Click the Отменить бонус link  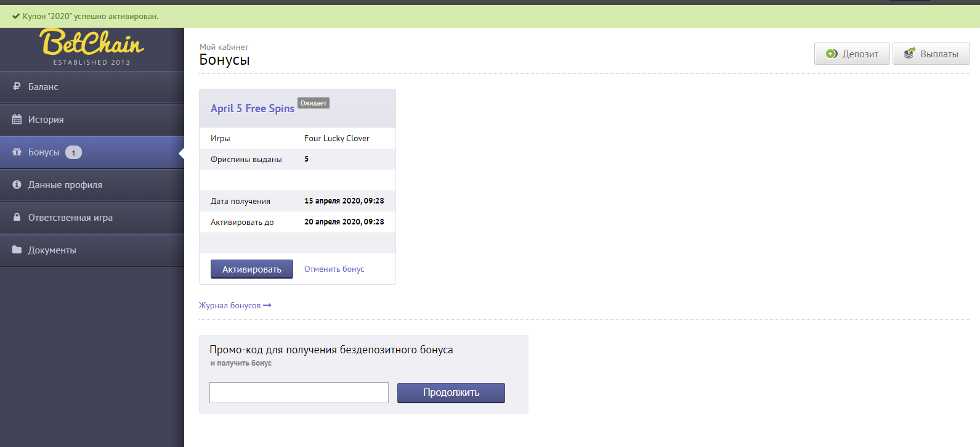(x=334, y=269)
